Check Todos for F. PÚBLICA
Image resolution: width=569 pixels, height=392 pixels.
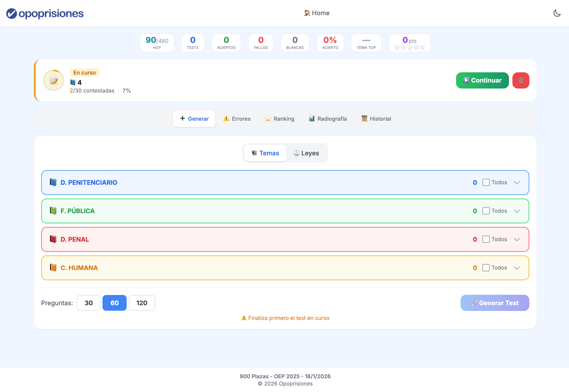486,211
